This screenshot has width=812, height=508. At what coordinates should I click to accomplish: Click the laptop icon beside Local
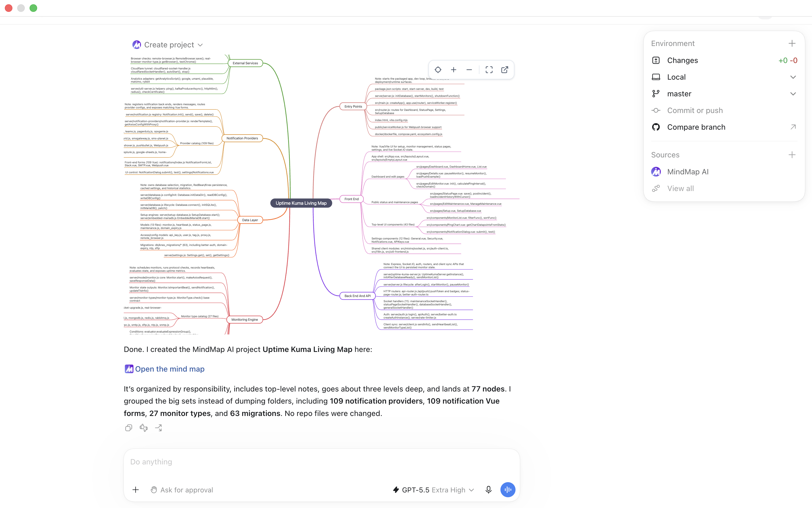[656, 77]
